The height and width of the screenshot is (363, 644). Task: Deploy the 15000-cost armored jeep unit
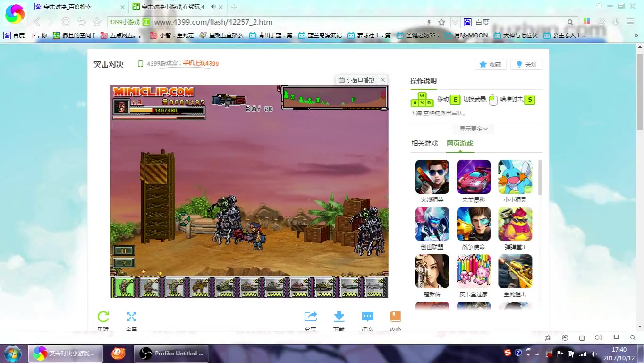click(224, 287)
